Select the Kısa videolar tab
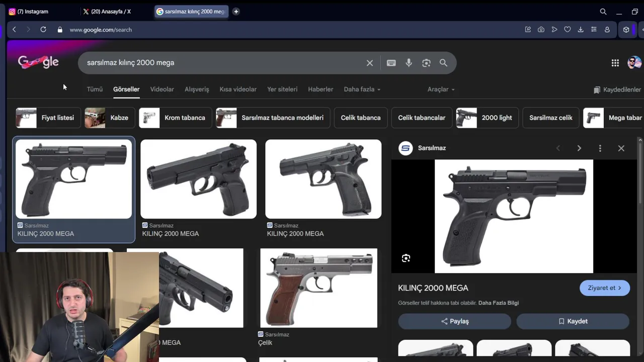The width and height of the screenshot is (644, 362). [238, 89]
